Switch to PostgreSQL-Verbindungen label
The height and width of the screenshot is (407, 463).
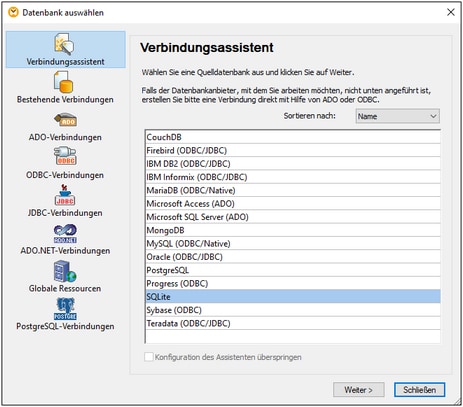pyautogui.click(x=65, y=326)
